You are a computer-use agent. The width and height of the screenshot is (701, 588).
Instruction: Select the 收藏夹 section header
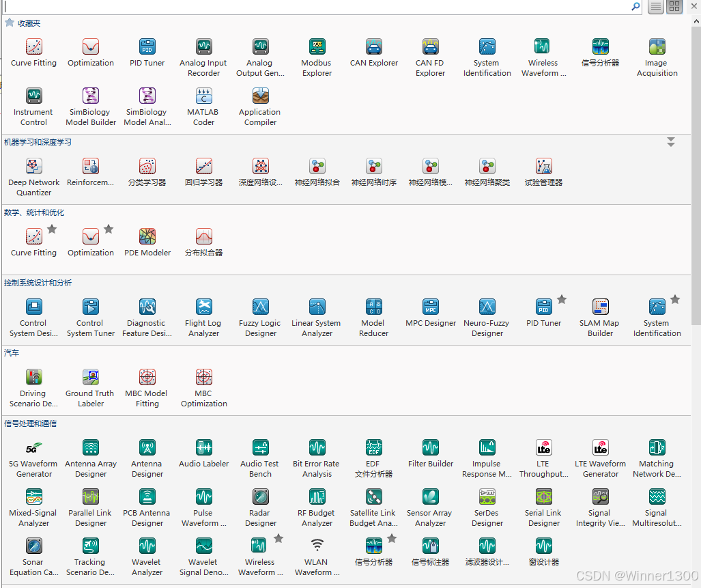click(29, 23)
